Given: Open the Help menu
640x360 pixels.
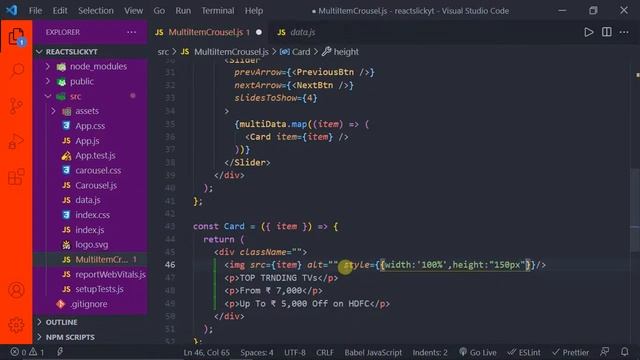Looking at the screenshot, I should point(254,11).
